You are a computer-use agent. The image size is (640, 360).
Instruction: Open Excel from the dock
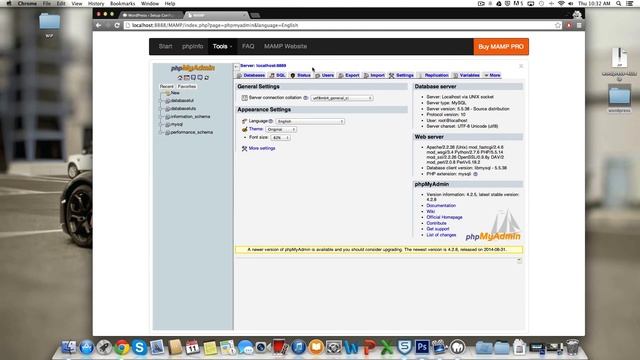386,347
